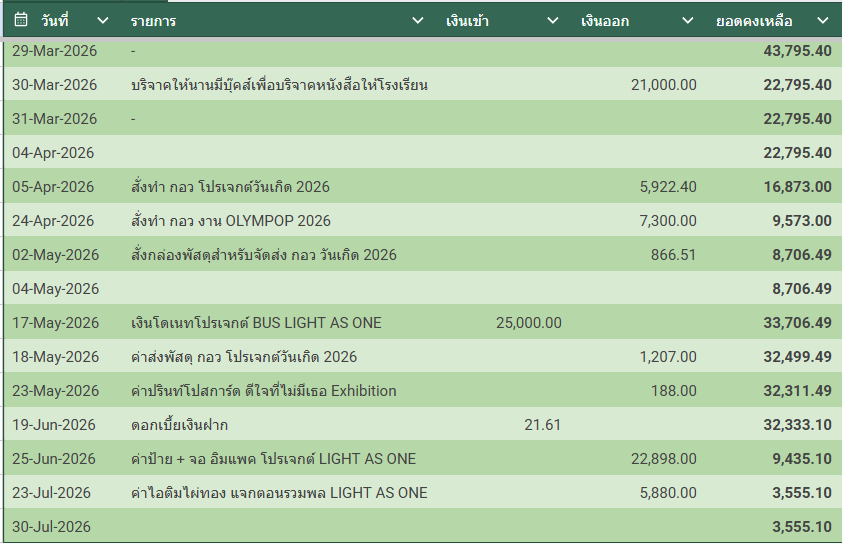Viewport: 842px width, 544px height.
Task: Select the เงินเข้า header label
Action: point(467,20)
